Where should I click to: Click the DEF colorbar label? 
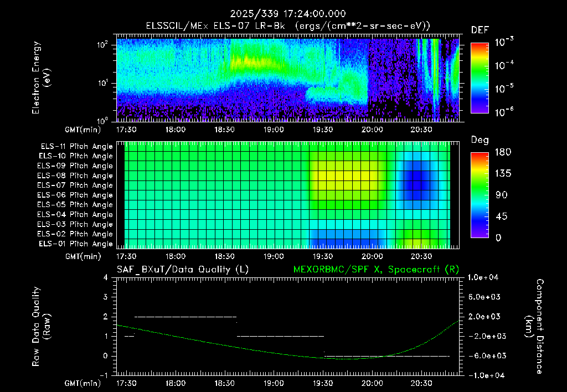click(x=480, y=30)
